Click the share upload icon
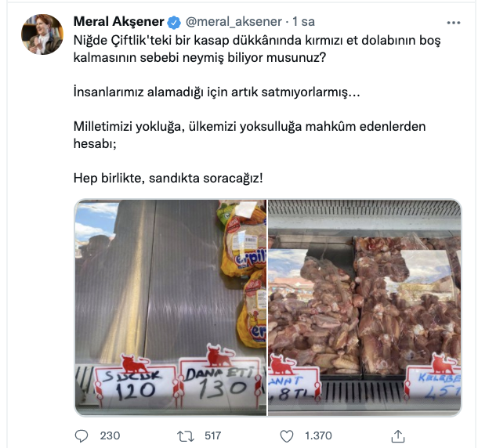The image size is (478, 448). pyautogui.click(x=398, y=436)
